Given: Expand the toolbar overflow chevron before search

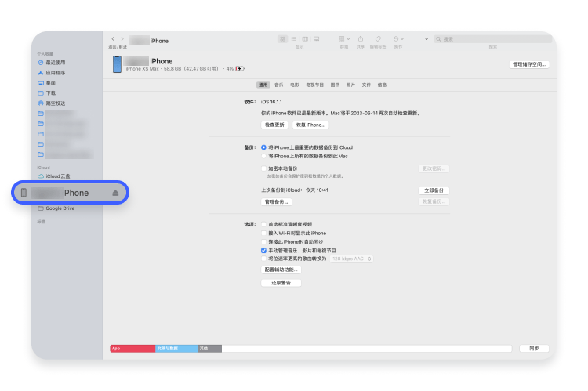Looking at the screenshot, I should [x=426, y=39].
